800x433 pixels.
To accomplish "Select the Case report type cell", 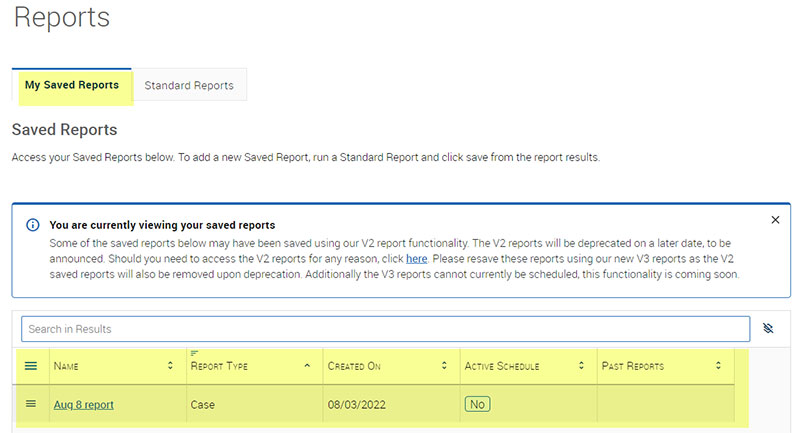I will click(203, 405).
